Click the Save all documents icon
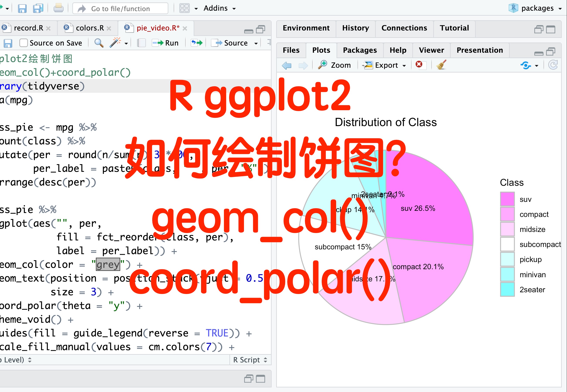The height and width of the screenshot is (392, 567). pyautogui.click(x=38, y=8)
